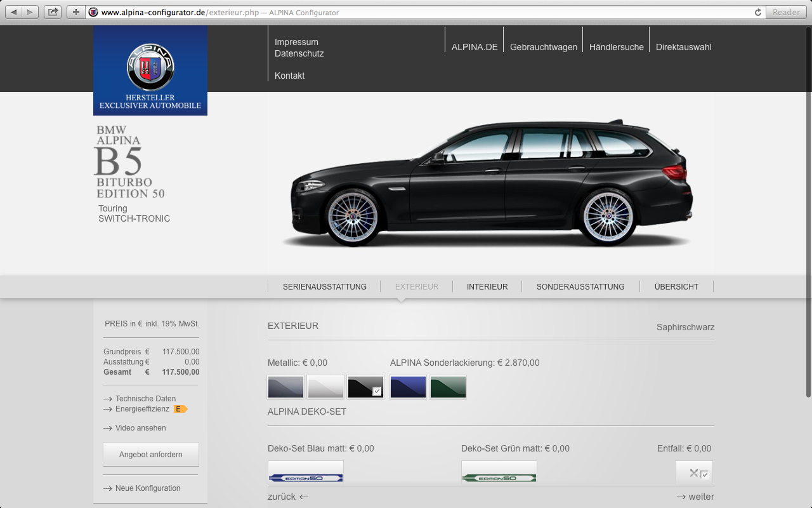Switch to the Serienausstattung tab
The height and width of the screenshot is (508, 812).
coord(325,287)
